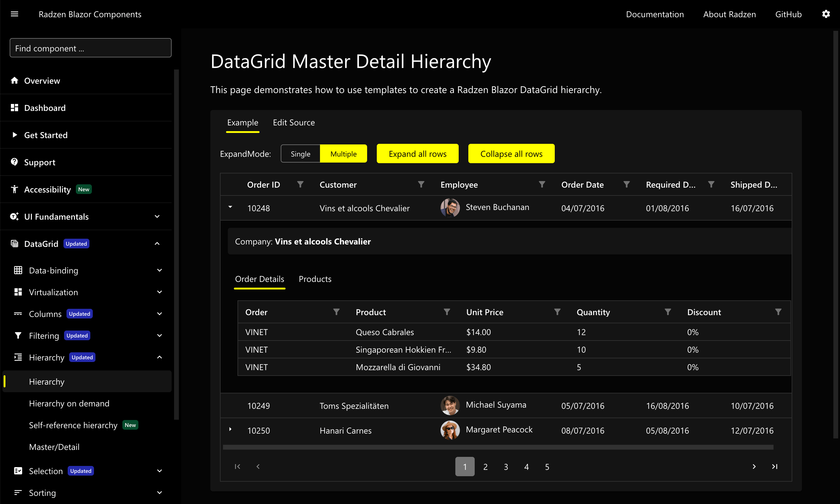840x504 pixels.
Task: Open Self-reference hierarchy page
Action: click(x=73, y=425)
